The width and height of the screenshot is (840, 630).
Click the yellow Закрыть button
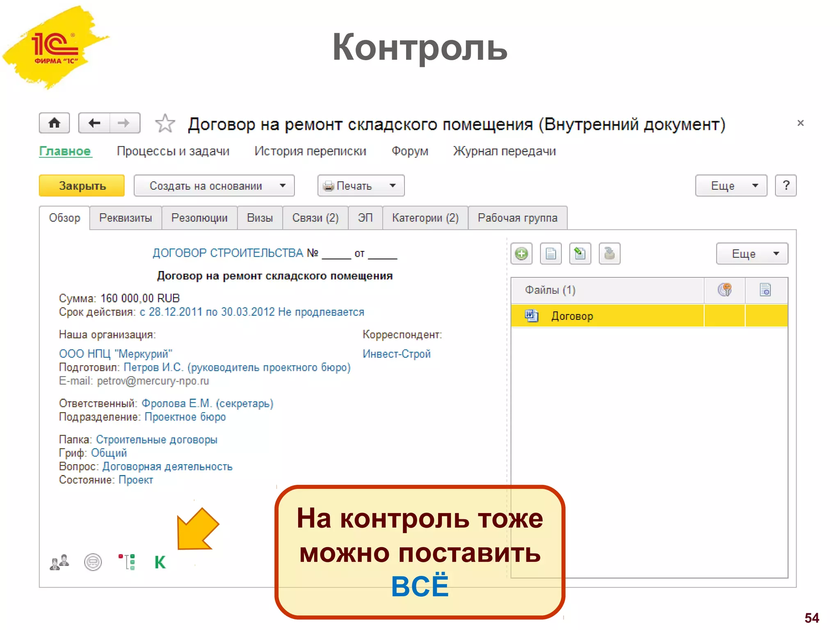(82, 186)
